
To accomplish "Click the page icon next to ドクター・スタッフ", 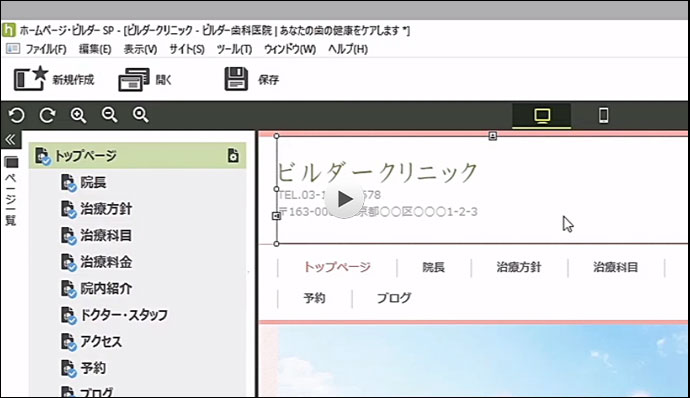I will pos(68,315).
